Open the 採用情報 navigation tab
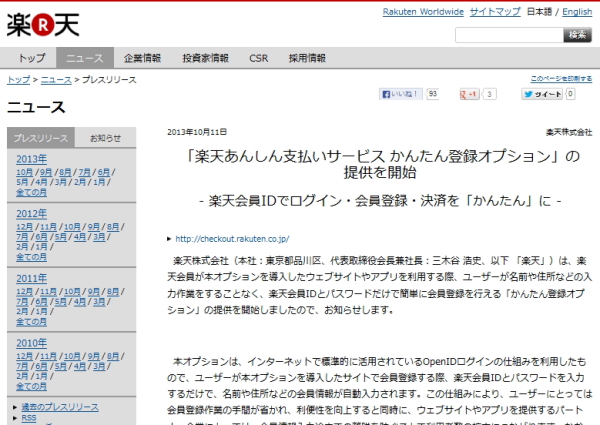 pyautogui.click(x=308, y=58)
